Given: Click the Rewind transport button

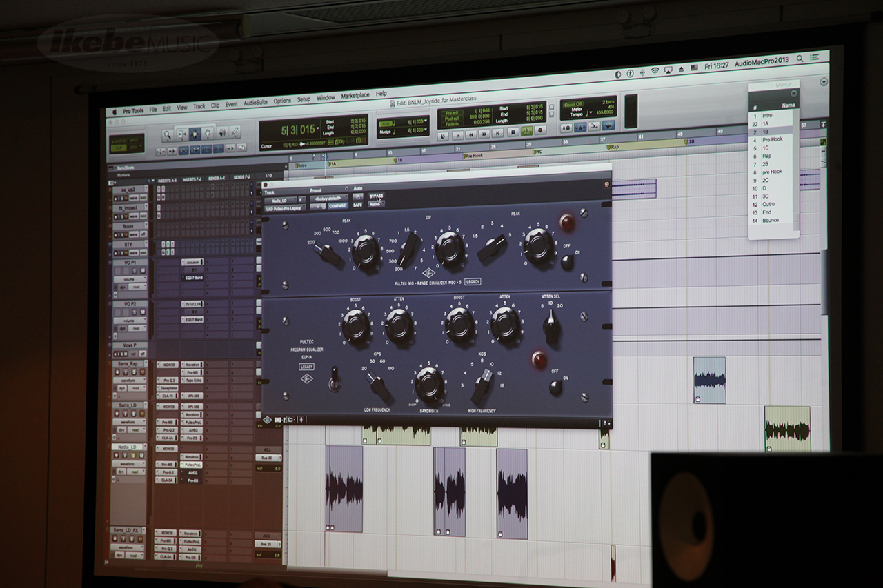Looking at the screenshot, I should pyautogui.click(x=471, y=134).
